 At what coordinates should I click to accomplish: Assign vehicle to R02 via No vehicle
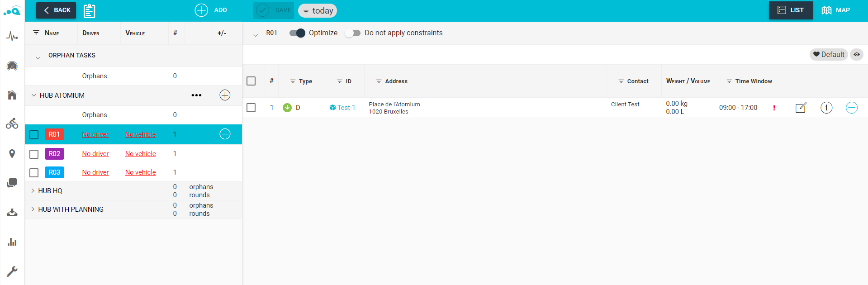(141, 154)
